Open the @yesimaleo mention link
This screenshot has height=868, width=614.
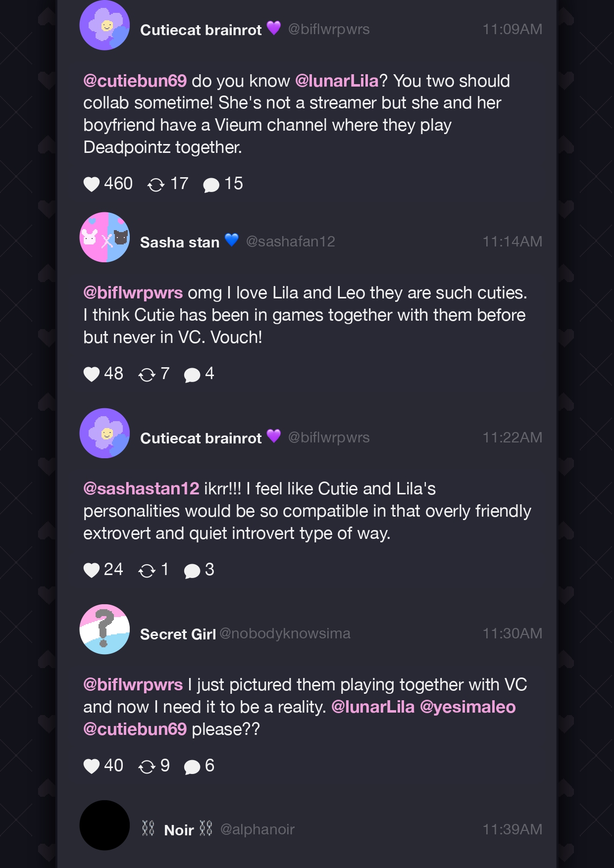click(x=468, y=707)
